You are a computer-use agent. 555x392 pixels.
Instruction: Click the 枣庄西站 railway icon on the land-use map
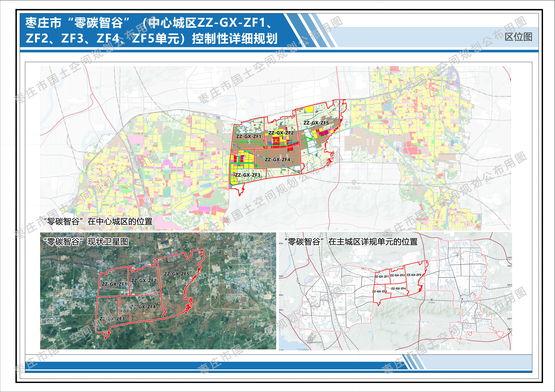pyautogui.click(x=90, y=182)
